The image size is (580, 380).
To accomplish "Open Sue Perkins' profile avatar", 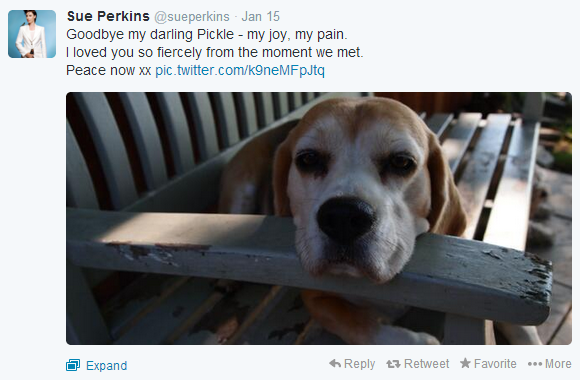I will (32, 34).
